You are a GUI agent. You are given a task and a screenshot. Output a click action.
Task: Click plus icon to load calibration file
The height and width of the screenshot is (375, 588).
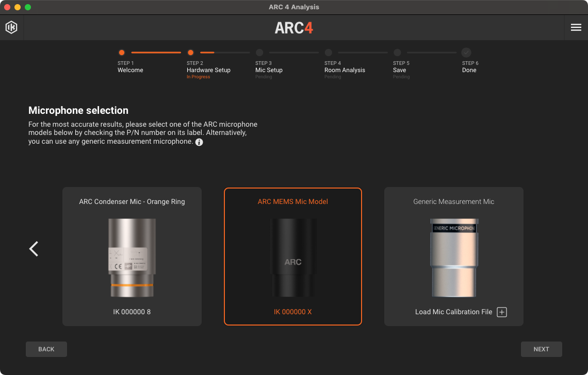(x=502, y=312)
